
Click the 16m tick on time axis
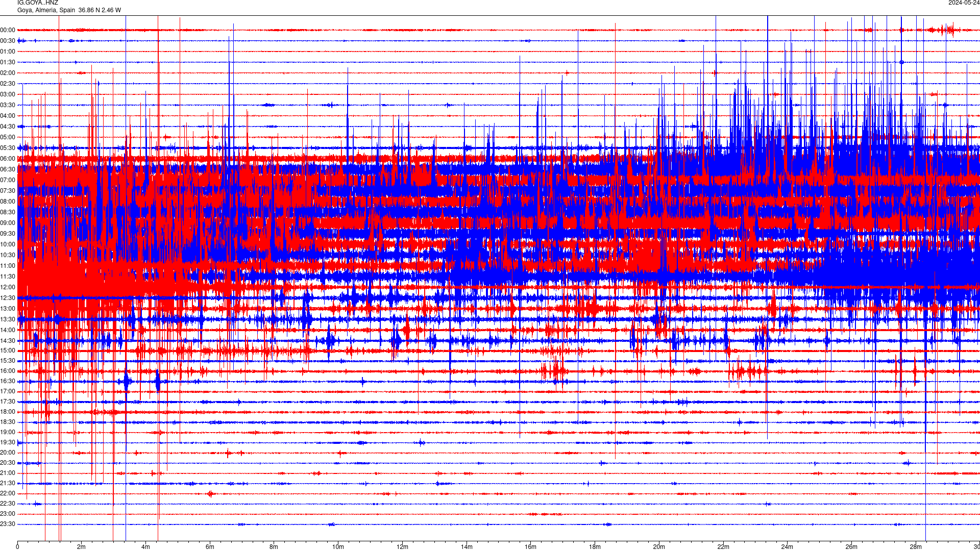pos(530,547)
